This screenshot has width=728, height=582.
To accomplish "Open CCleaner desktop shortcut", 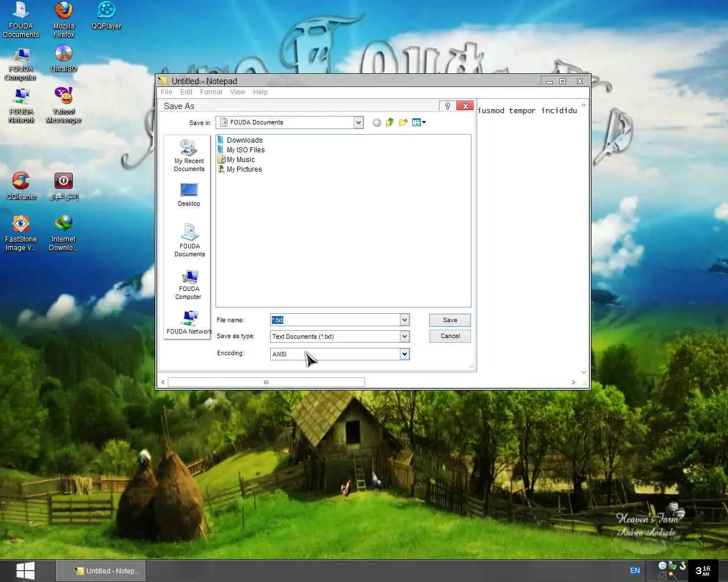I will 21,186.
